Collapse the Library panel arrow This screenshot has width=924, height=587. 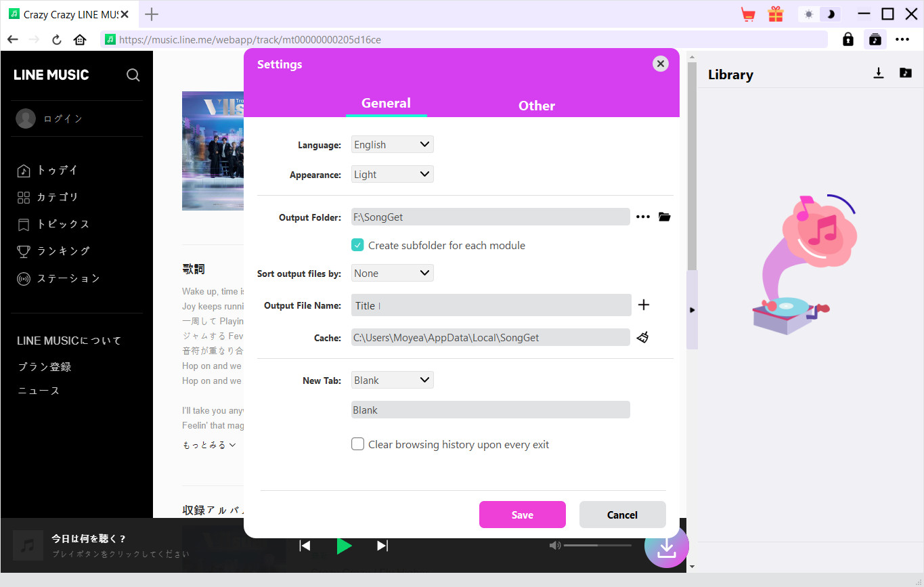692,310
